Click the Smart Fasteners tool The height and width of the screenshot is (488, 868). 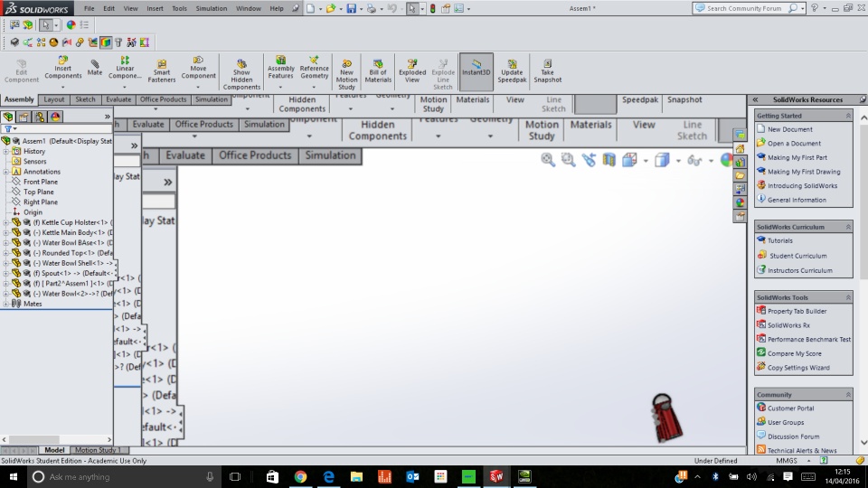(162, 70)
